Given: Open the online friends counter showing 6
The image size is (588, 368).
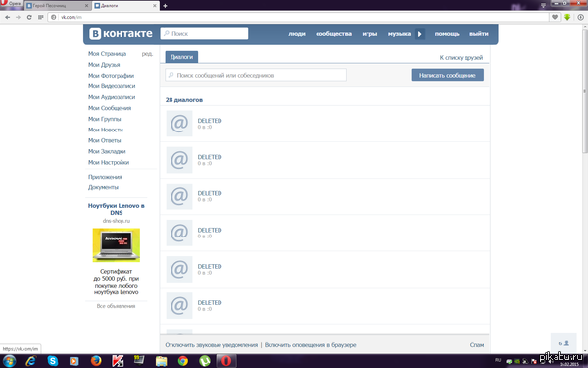Looking at the screenshot, I should click(563, 343).
